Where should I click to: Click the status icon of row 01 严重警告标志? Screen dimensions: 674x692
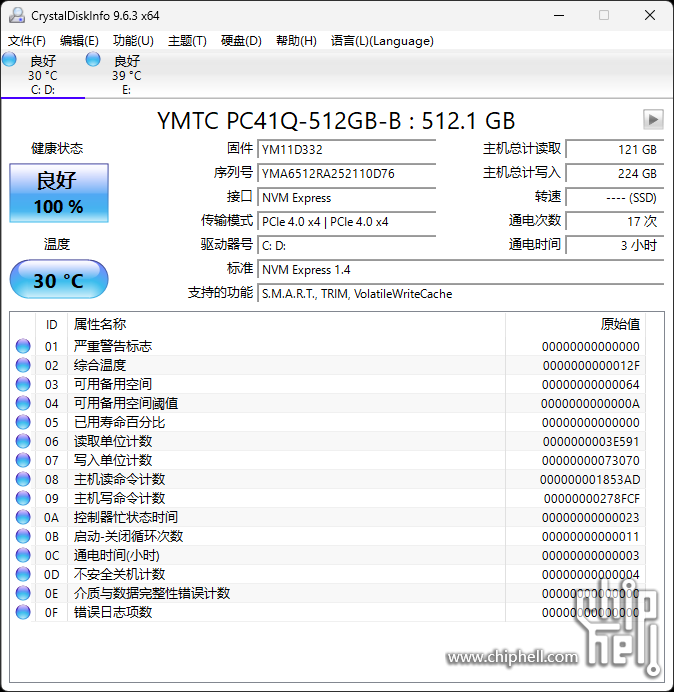point(23,346)
